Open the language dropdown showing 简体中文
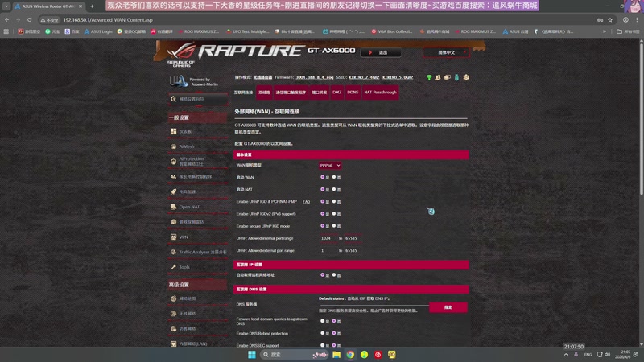 pos(447,52)
